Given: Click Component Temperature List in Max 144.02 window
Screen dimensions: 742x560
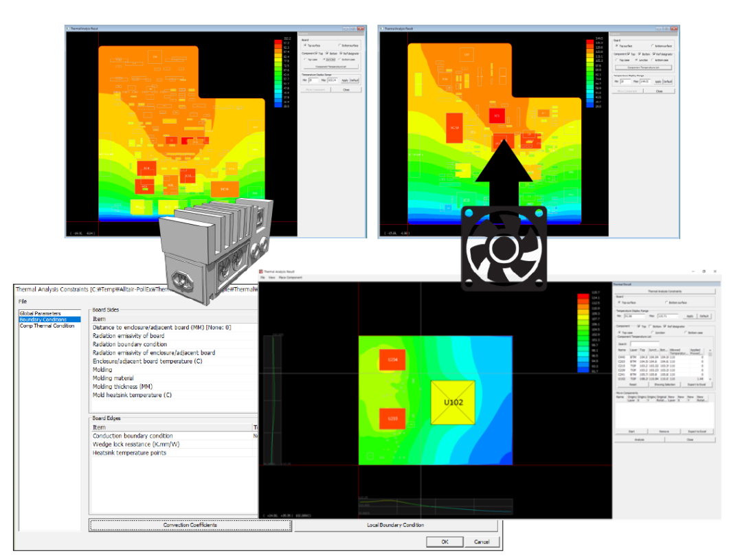Looking at the screenshot, I should (x=644, y=68).
